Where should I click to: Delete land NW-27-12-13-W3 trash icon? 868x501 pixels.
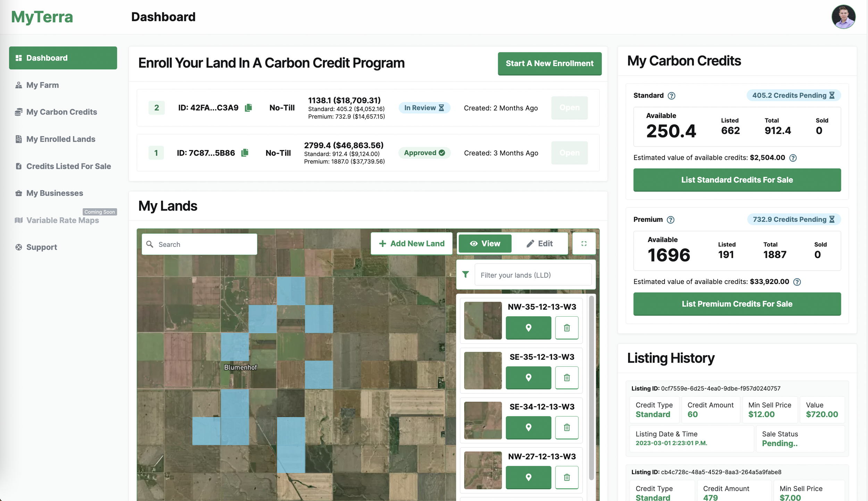[567, 477]
